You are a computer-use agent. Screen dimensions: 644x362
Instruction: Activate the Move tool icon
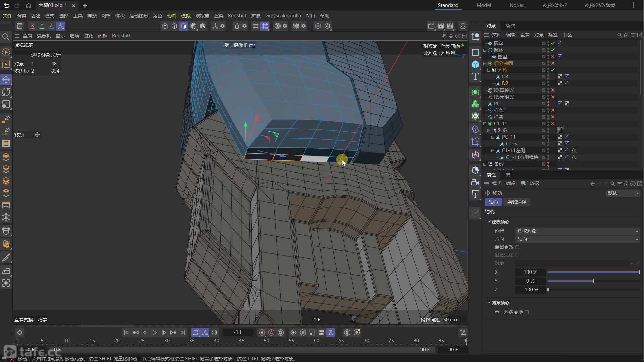pos(6,80)
